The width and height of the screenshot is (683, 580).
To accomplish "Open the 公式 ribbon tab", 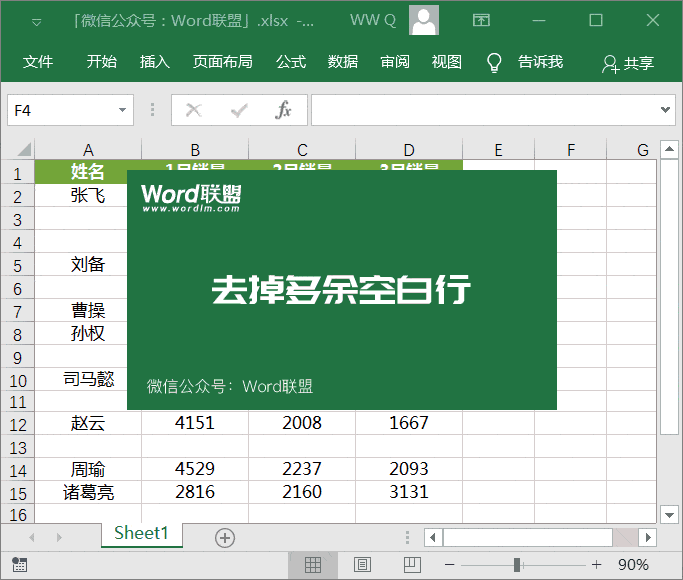I will (x=291, y=62).
